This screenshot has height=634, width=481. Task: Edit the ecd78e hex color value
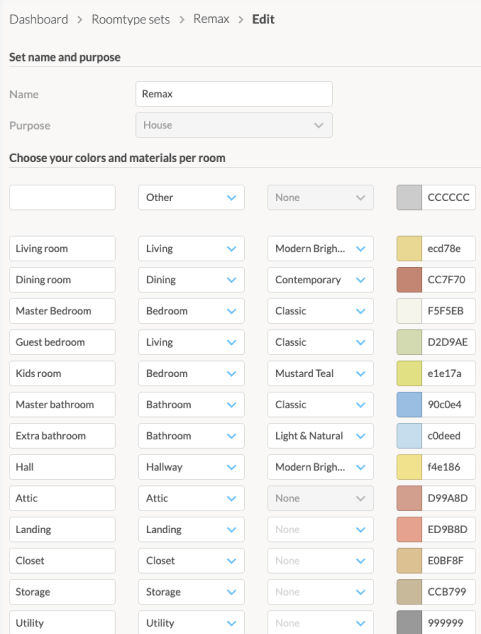(449, 249)
